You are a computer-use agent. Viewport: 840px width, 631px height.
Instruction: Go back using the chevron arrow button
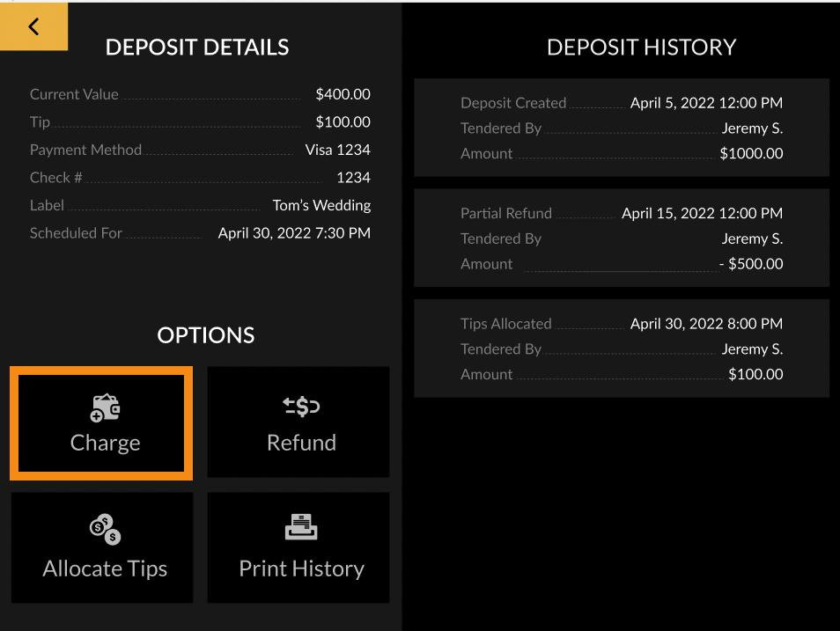pyautogui.click(x=33, y=26)
